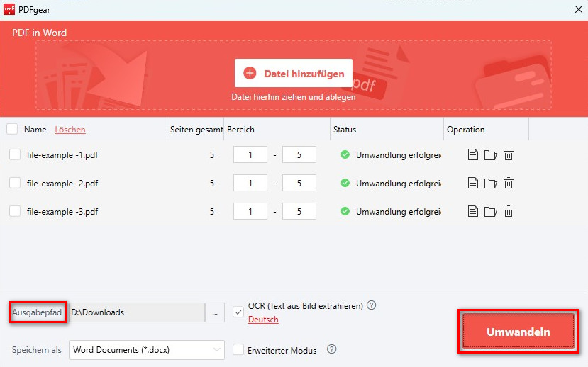Click the Datei hinzufügen button
The height and width of the screenshot is (367, 588).
click(294, 73)
